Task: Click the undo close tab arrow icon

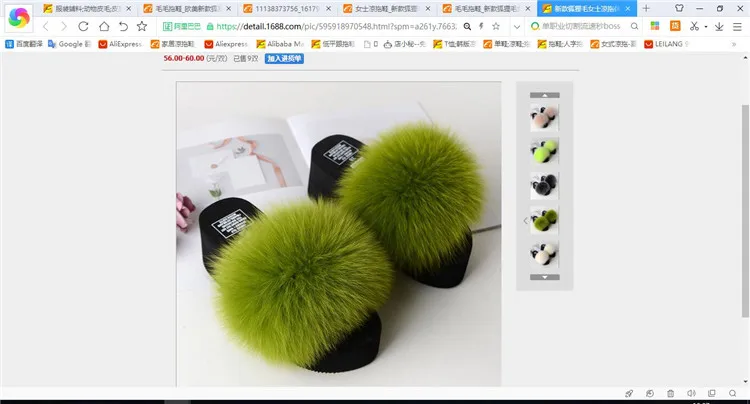Action: pyautogui.click(x=123, y=26)
